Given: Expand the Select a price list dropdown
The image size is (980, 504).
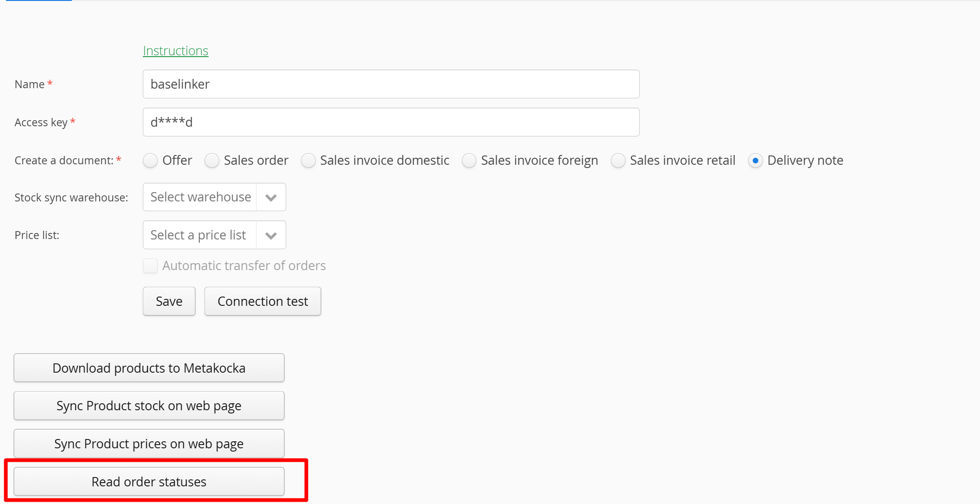Looking at the screenshot, I should click(199, 235).
